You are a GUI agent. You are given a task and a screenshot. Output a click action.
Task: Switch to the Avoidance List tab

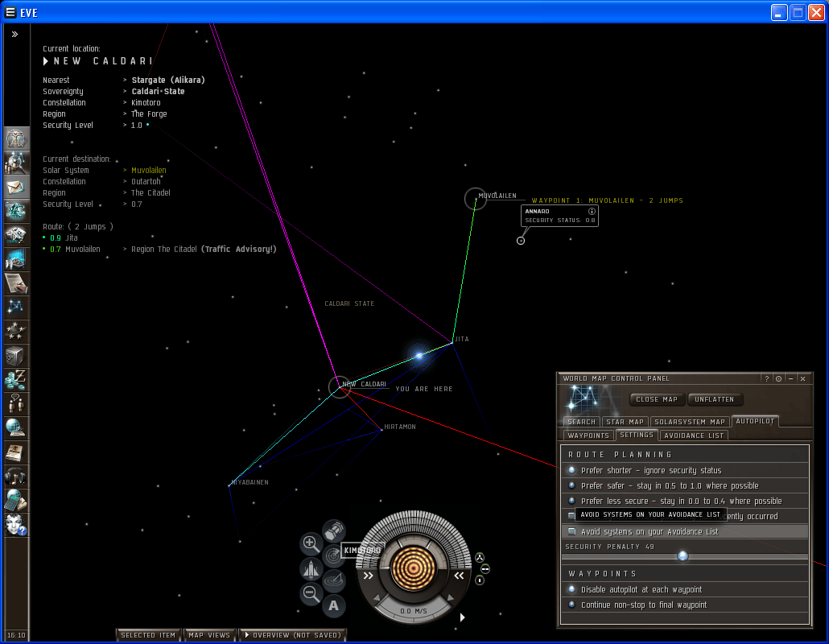click(694, 435)
